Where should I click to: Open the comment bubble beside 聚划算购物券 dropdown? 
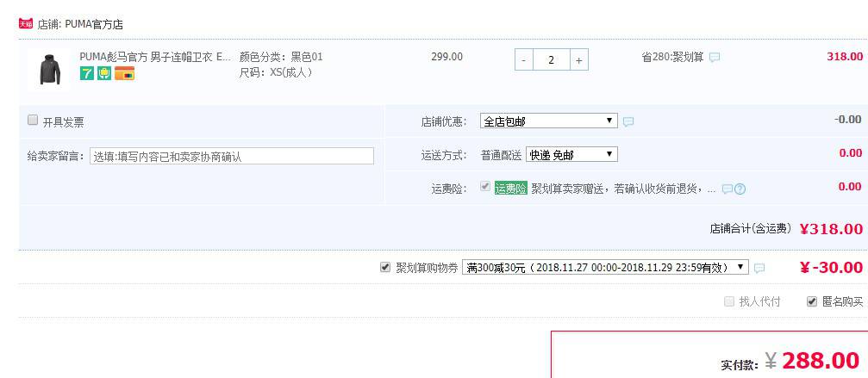[759, 268]
